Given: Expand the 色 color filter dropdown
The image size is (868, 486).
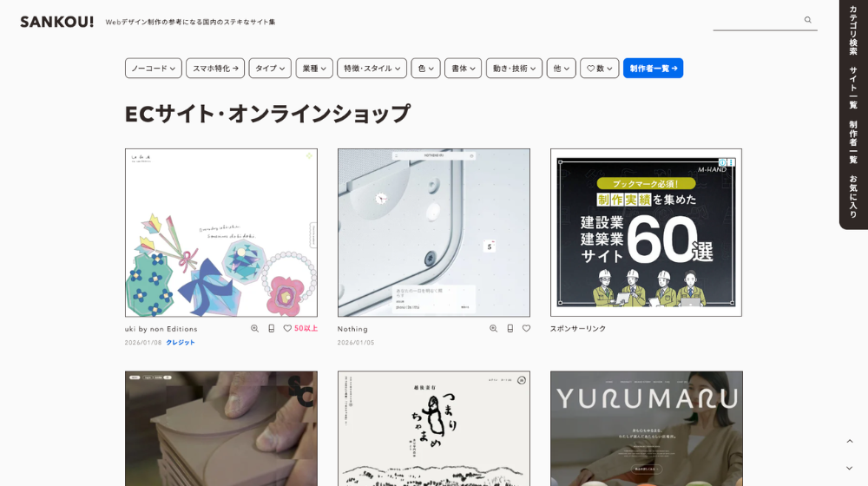Looking at the screenshot, I should click(425, 69).
